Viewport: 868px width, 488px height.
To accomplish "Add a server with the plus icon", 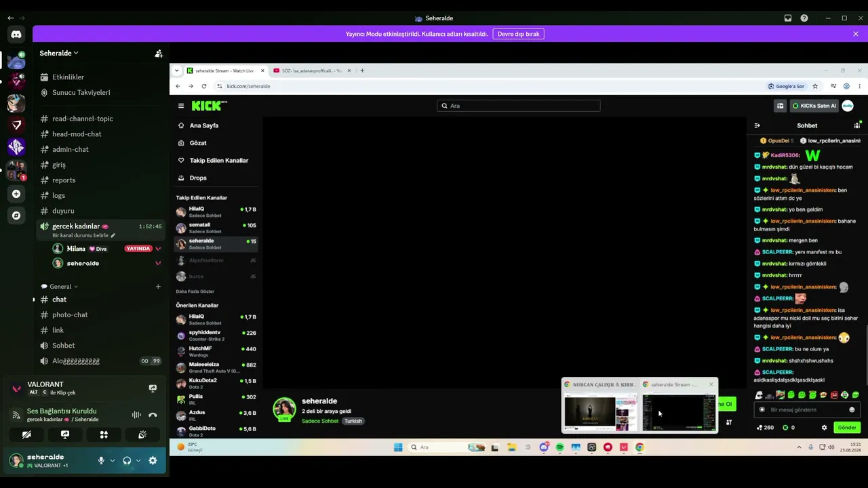I will [x=16, y=194].
